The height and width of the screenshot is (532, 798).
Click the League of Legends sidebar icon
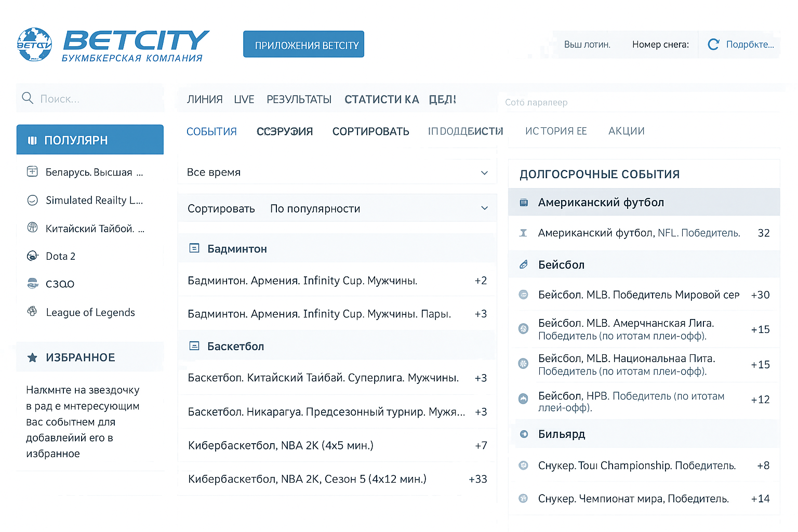[x=32, y=312]
